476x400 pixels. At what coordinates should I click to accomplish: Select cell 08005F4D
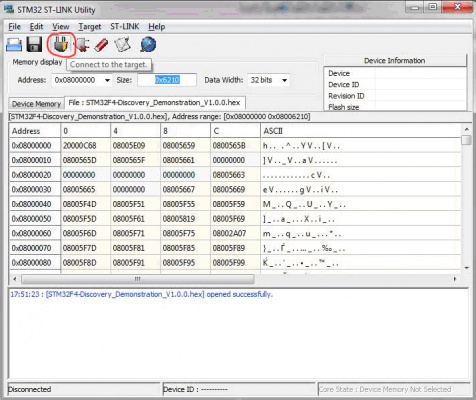pyautogui.click(x=86, y=204)
